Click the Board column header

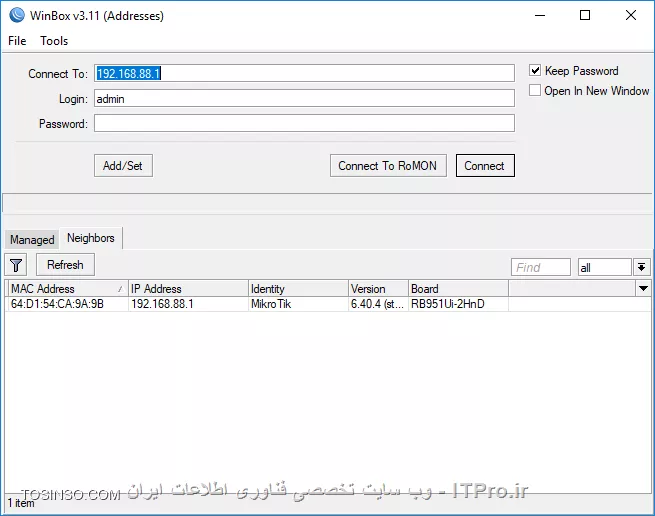tap(458, 289)
